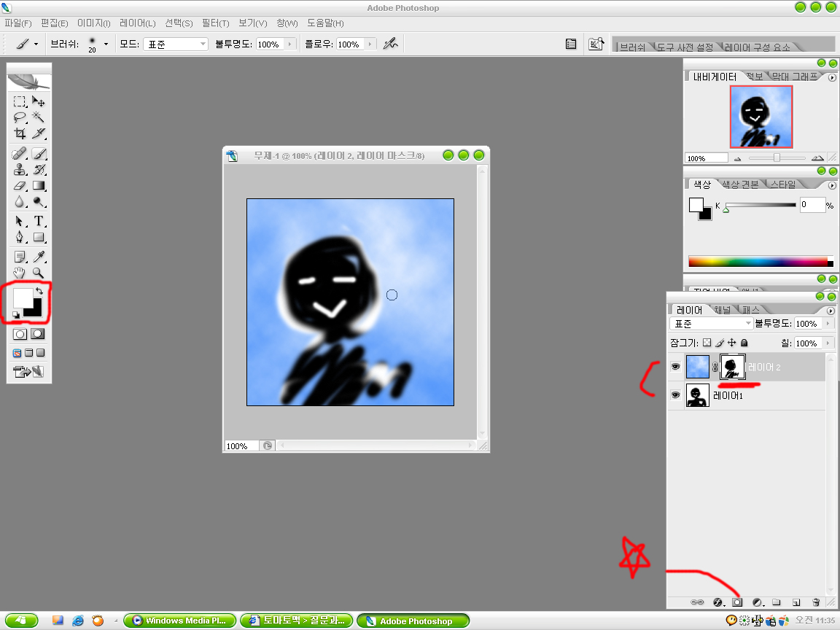Viewport: 840px width, 630px height.
Task: Pick the Type tool
Action: (x=39, y=221)
